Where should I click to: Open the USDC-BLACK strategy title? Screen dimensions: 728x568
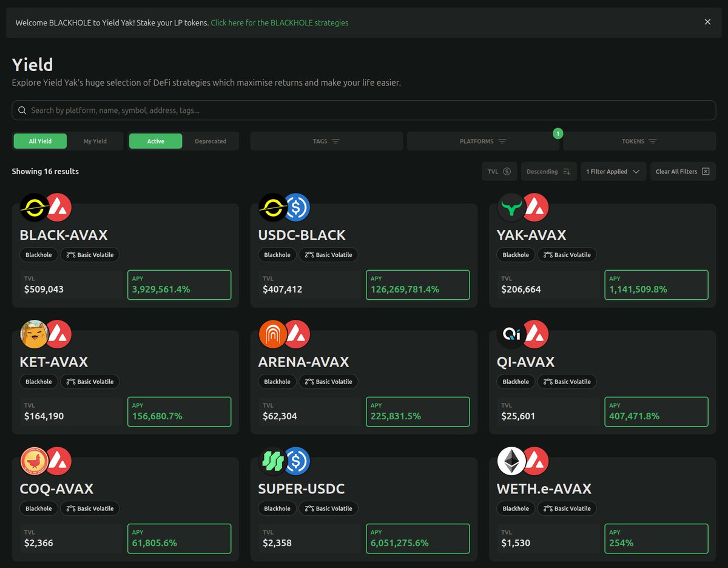(302, 235)
